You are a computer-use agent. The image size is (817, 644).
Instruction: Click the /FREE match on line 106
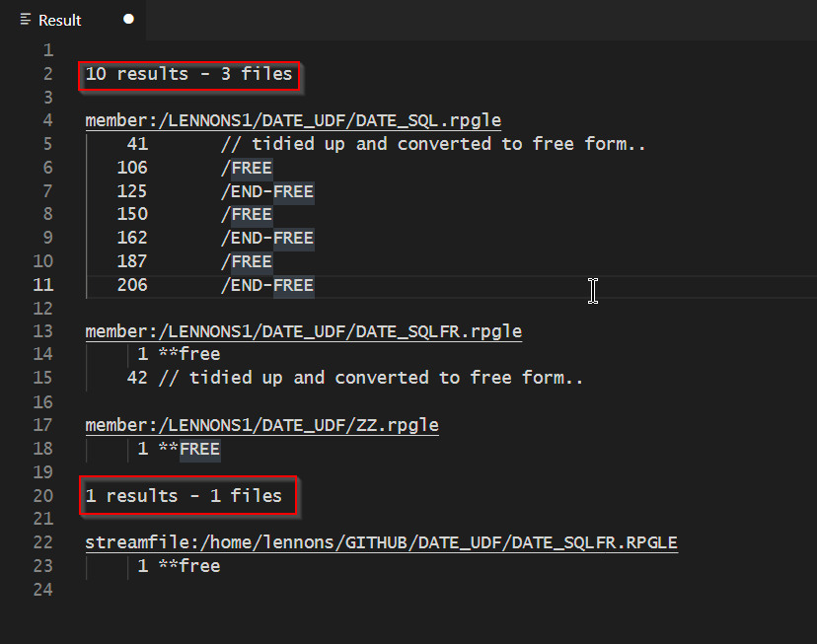(x=247, y=167)
